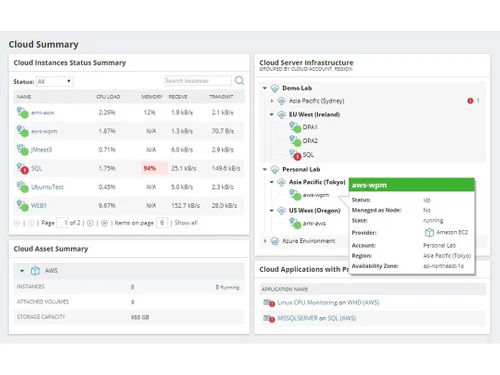This screenshot has width=500, height=375.
Task: Click the aws-wpm instance icon in instances table
Action: coord(23,131)
